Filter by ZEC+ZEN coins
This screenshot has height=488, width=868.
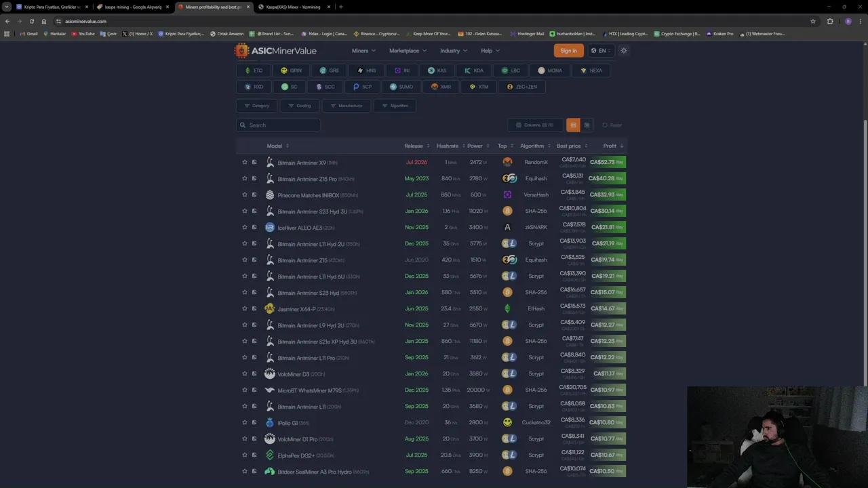[521, 87]
